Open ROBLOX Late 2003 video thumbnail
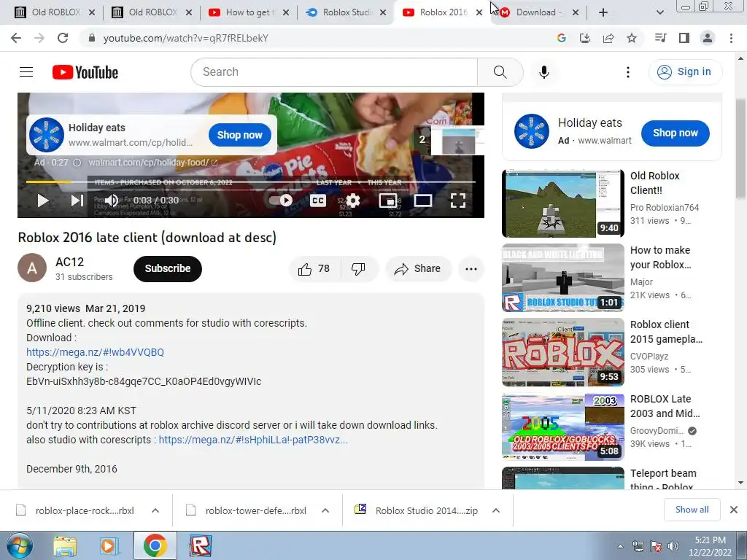 (563, 427)
